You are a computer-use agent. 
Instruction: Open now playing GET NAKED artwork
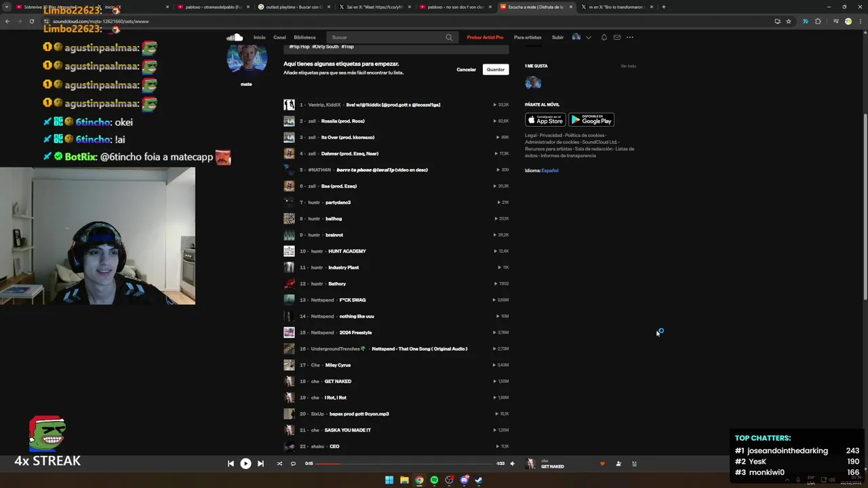530,464
